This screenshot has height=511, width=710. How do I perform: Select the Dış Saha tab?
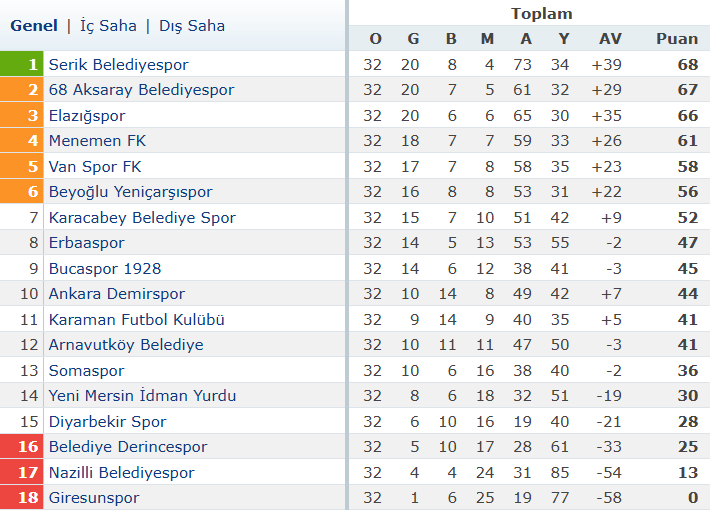[x=192, y=26]
